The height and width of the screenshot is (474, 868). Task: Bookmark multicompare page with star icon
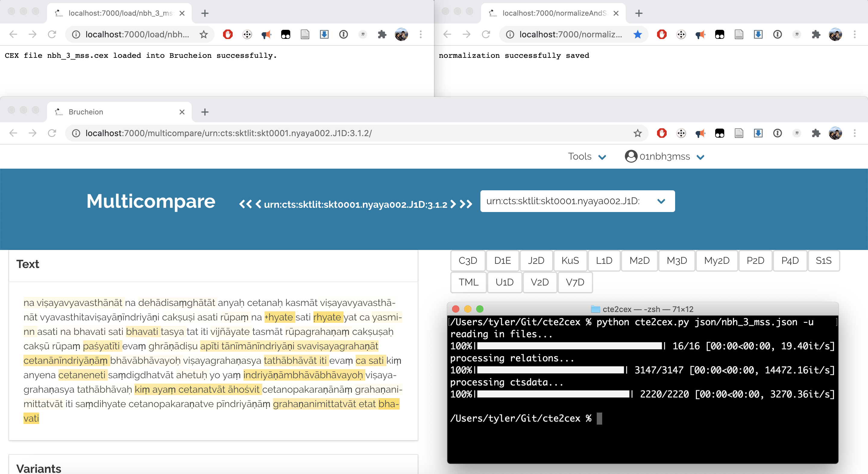pos(637,133)
